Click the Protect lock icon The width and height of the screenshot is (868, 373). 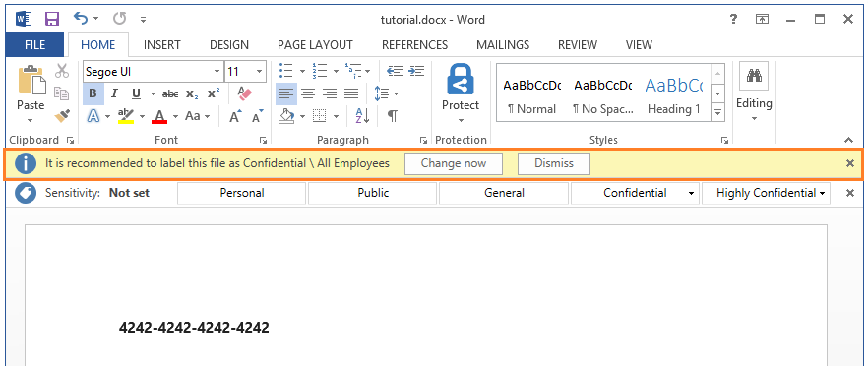coord(460,80)
